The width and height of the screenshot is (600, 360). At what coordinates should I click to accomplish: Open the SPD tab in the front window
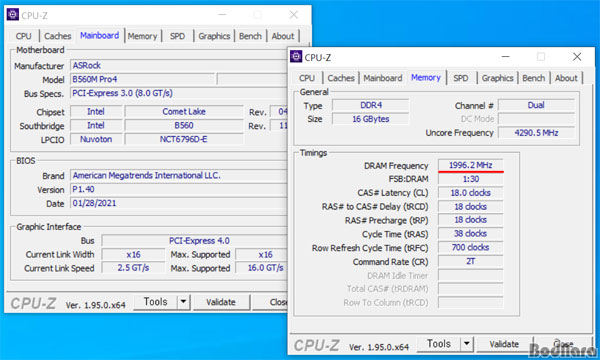tap(461, 78)
